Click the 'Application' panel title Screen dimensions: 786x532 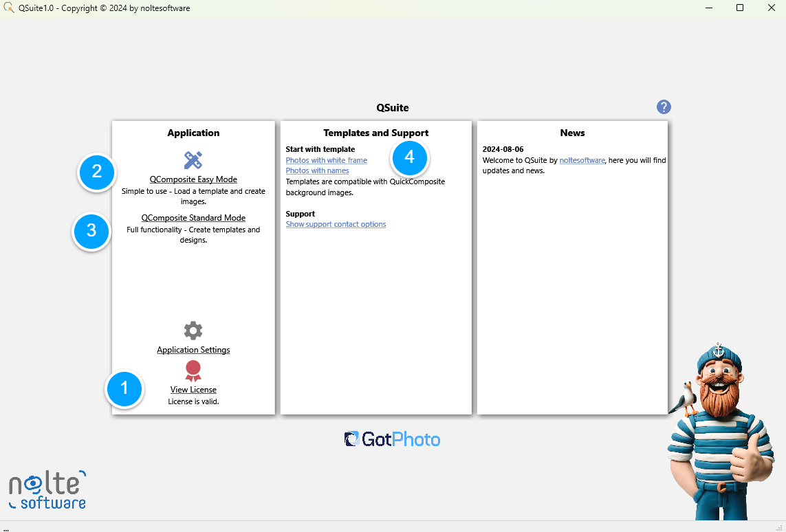193,133
